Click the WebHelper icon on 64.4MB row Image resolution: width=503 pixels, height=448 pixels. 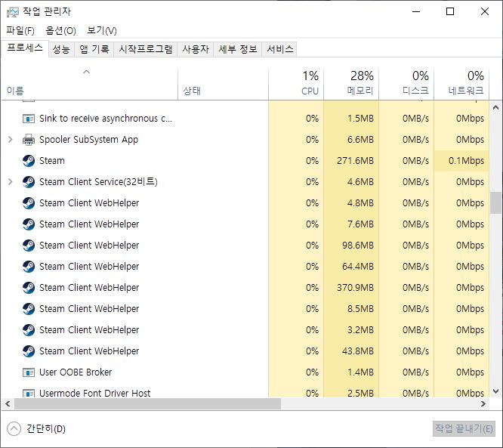29,267
